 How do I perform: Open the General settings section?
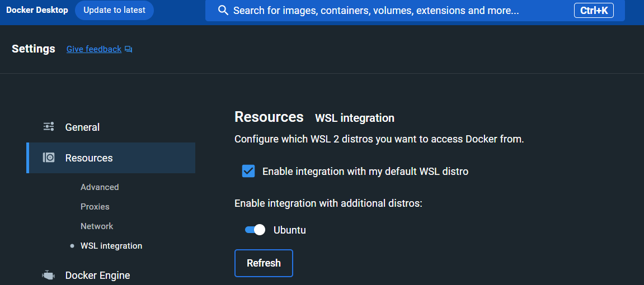(82, 127)
